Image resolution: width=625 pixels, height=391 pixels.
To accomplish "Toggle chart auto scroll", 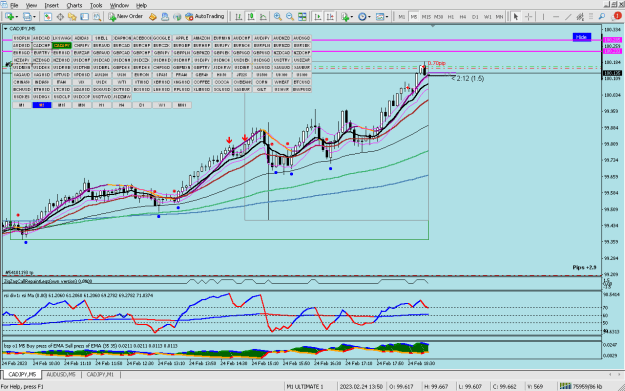I will coord(318,17).
